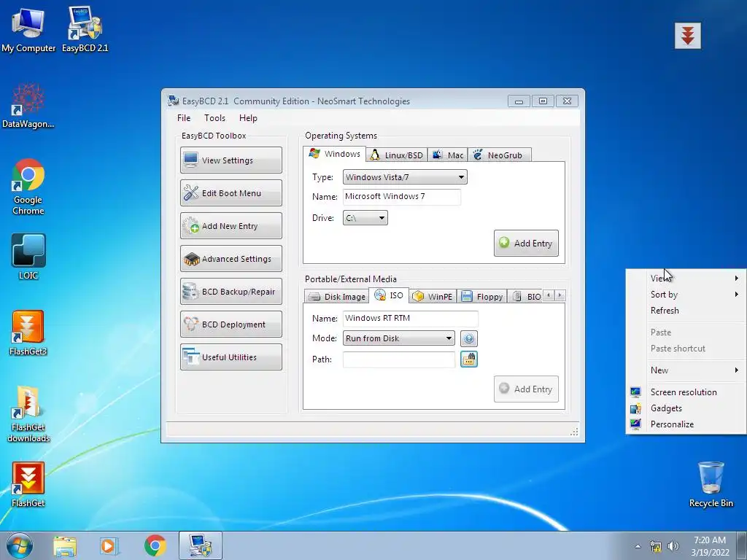Open My Computer desktop icon
This screenshot has width=747, height=560.
[28, 29]
